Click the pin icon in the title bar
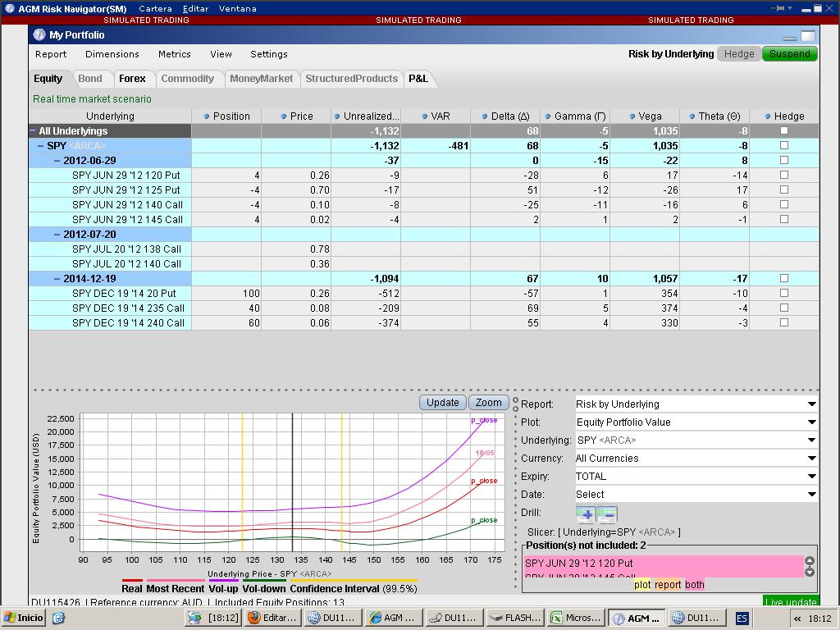The height and width of the screenshot is (630, 840). click(x=779, y=8)
